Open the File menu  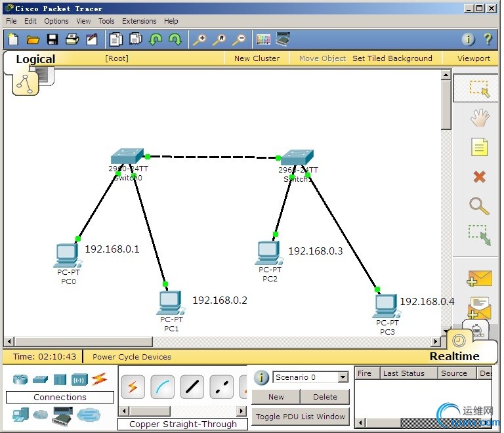(x=11, y=21)
